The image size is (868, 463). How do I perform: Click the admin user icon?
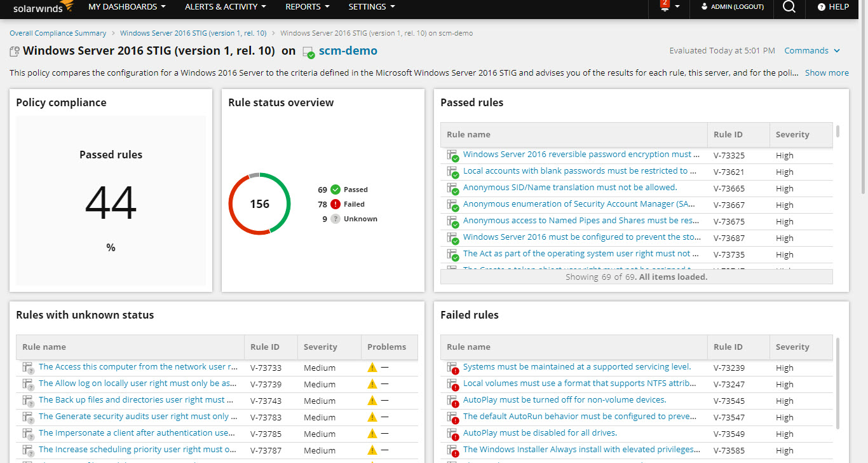pyautogui.click(x=704, y=6)
